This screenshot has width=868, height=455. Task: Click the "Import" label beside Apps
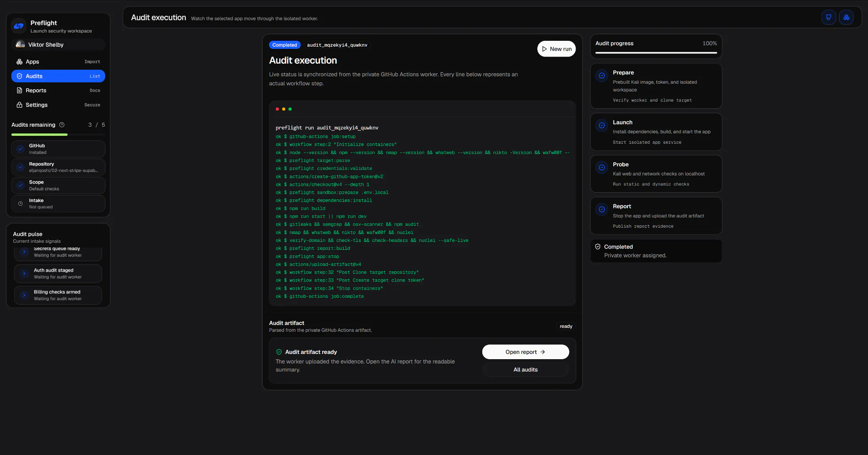pyautogui.click(x=92, y=62)
